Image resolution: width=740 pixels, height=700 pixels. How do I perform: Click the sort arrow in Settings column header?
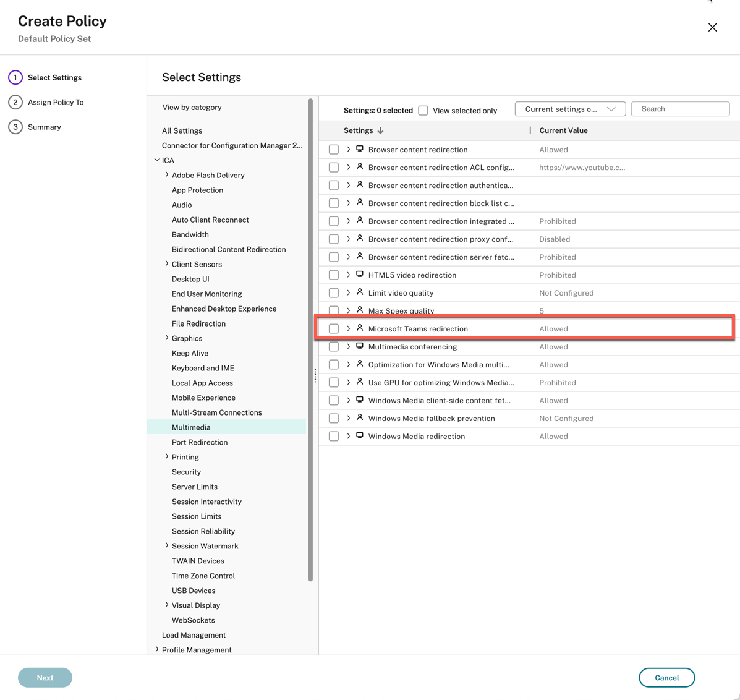[381, 131]
